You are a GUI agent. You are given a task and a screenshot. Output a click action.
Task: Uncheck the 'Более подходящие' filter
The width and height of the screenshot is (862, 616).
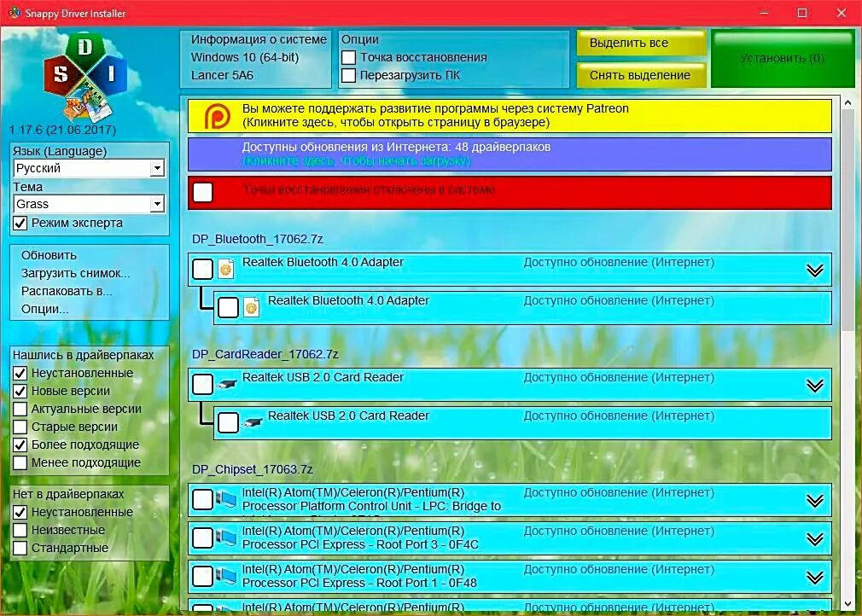[20, 445]
